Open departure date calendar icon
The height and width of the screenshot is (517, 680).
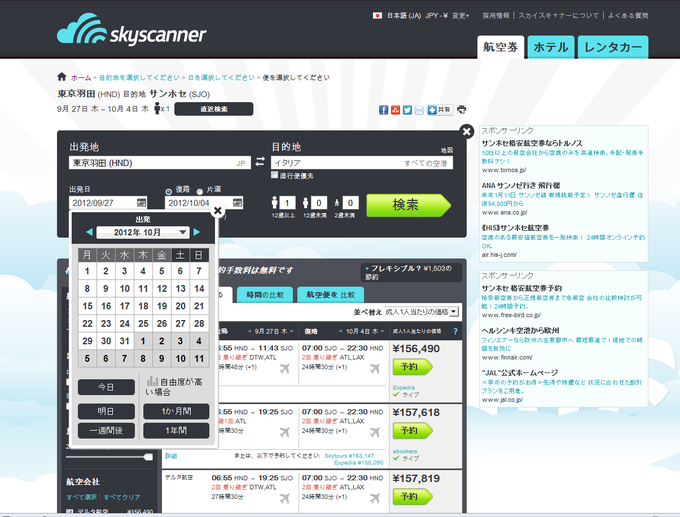click(141, 203)
